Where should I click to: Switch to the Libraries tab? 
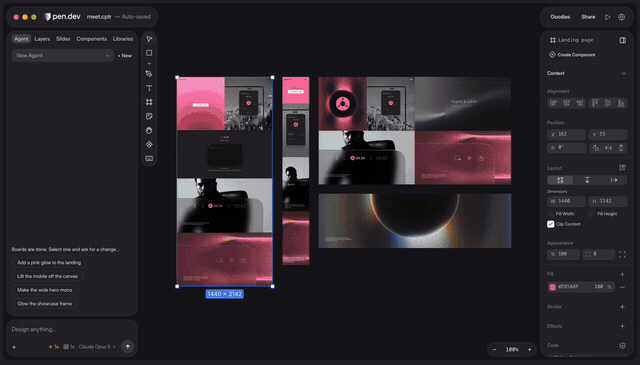123,39
